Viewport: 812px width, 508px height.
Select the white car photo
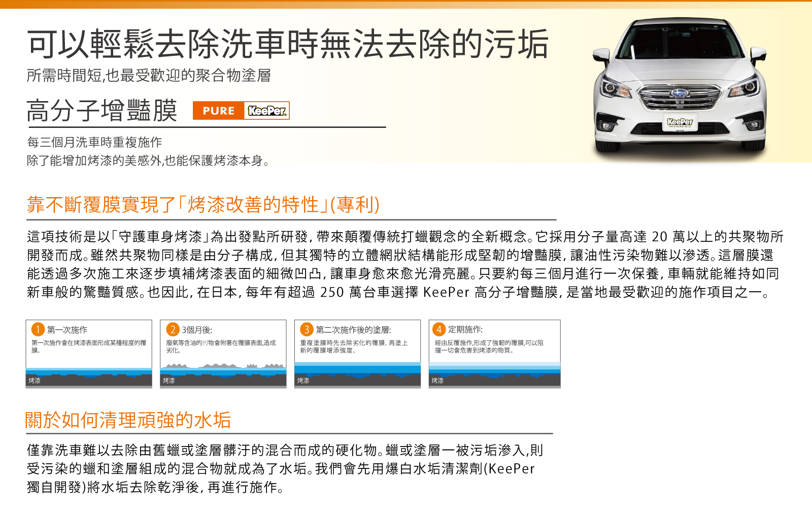680,86
